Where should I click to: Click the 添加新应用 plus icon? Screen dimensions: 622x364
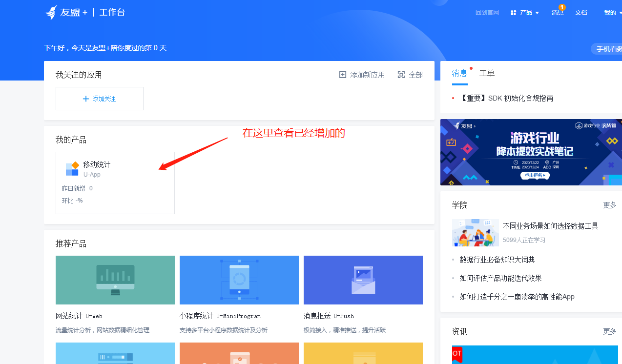click(343, 75)
